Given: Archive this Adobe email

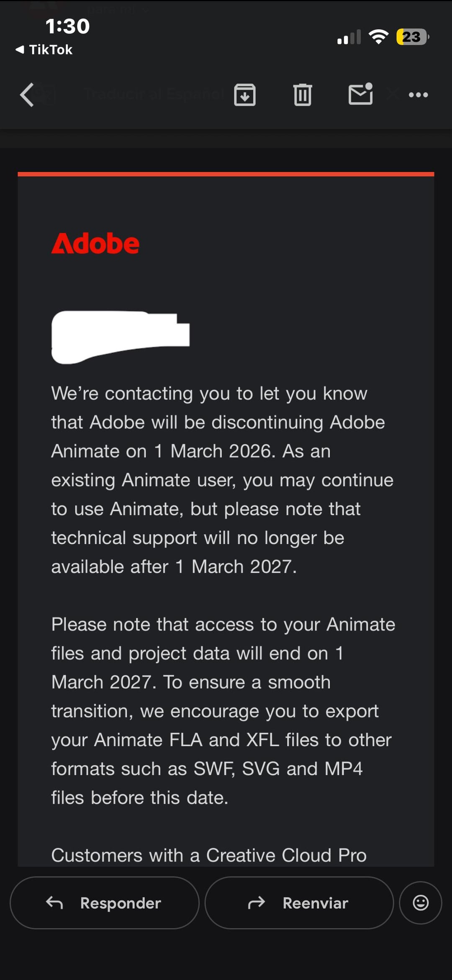Looking at the screenshot, I should coord(245,95).
